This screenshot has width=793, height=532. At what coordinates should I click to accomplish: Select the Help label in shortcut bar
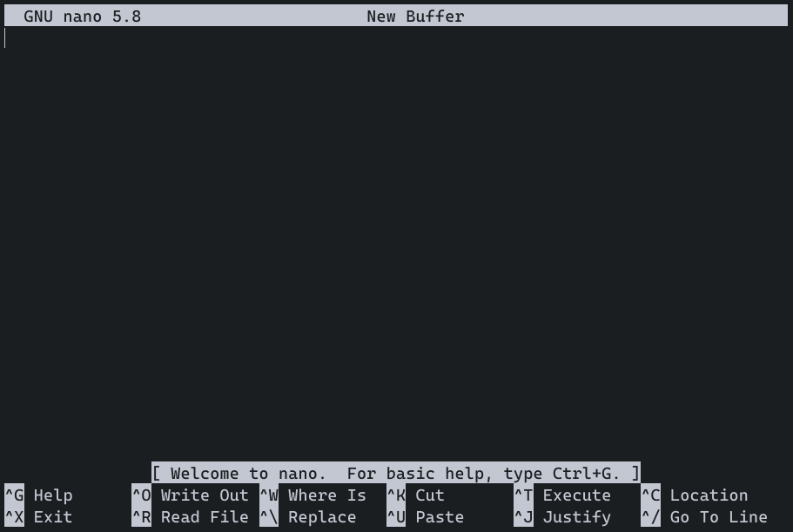53,495
